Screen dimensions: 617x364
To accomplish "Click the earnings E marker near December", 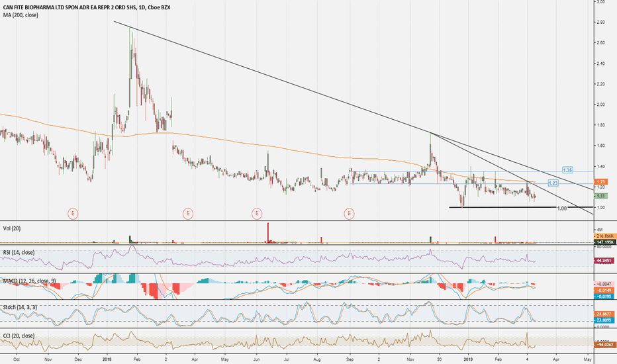I will [x=72, y=214].
